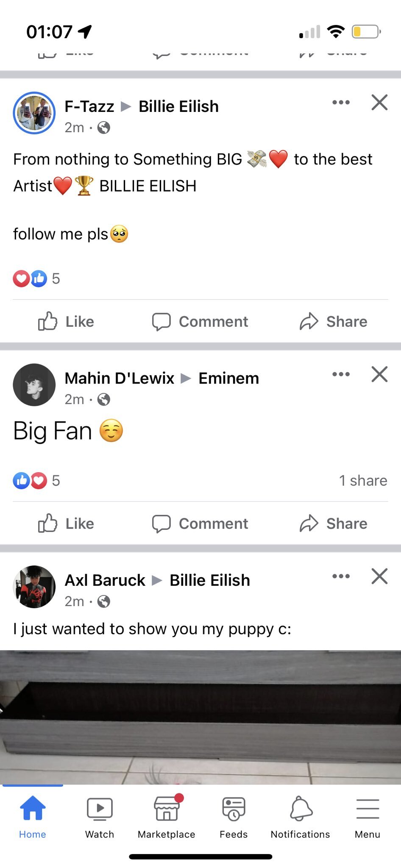Open more options for Axl Baruck's post
401x868 pixels.
(341, 576)
